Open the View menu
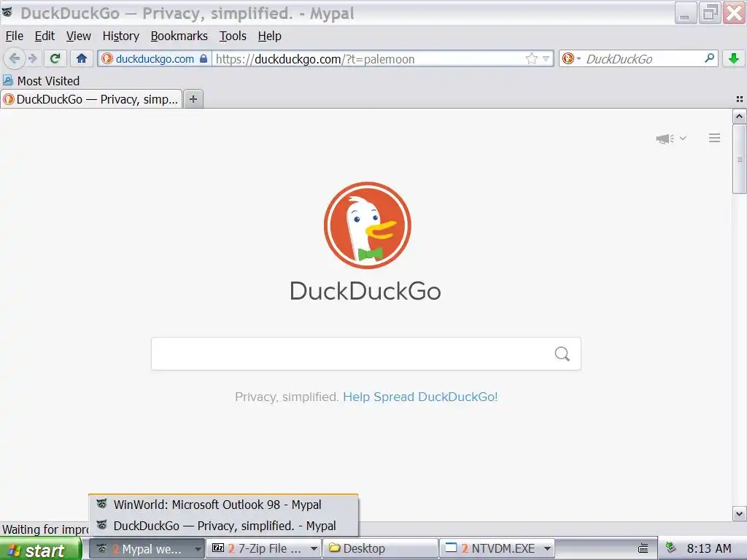The height and width of the screenshot is (560, 747). [x=79, y=36]
